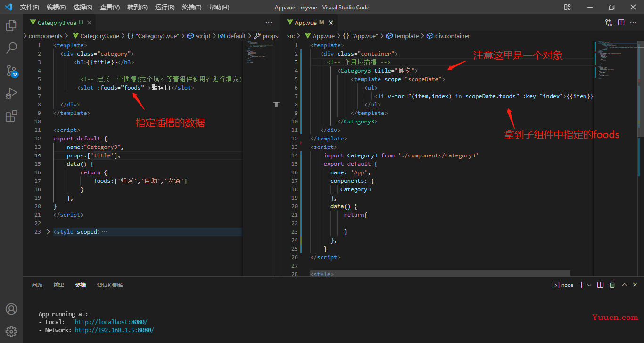
Task: Kill terminal with trash icon
Action: click(612, 285)
